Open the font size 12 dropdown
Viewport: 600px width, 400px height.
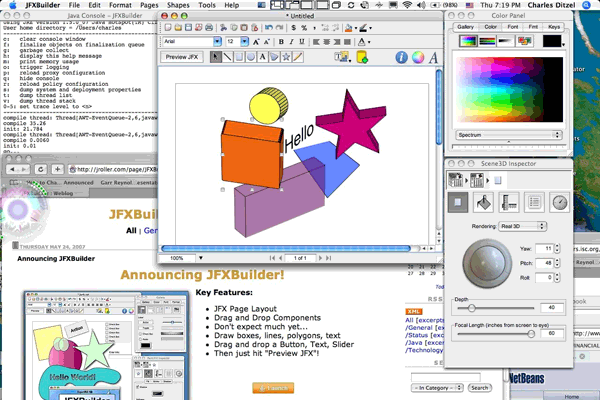point(245,41)
